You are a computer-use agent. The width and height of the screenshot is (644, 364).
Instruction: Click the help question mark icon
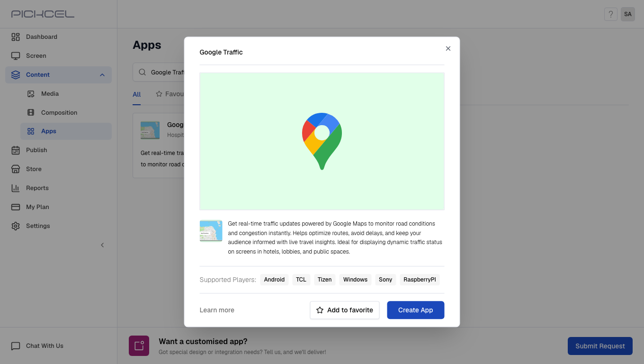click(611, 14)
